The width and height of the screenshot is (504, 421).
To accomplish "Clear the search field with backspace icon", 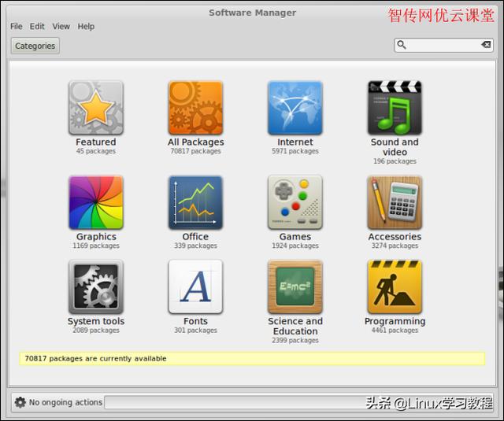I will click(x=486, y=45).
